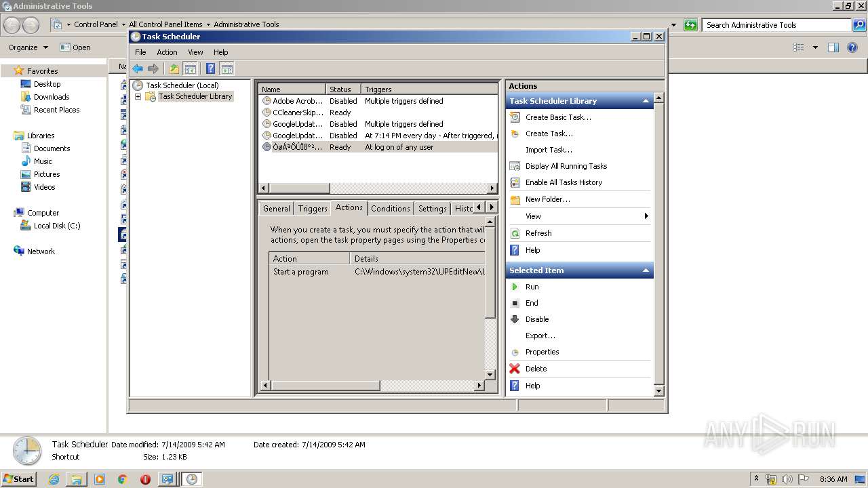Click Display All Running Tasks
This screenshot has width=868, height=488.
click(566, 166)
